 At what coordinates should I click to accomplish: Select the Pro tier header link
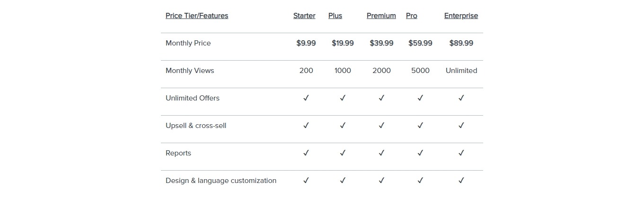(x=411, y=16)
